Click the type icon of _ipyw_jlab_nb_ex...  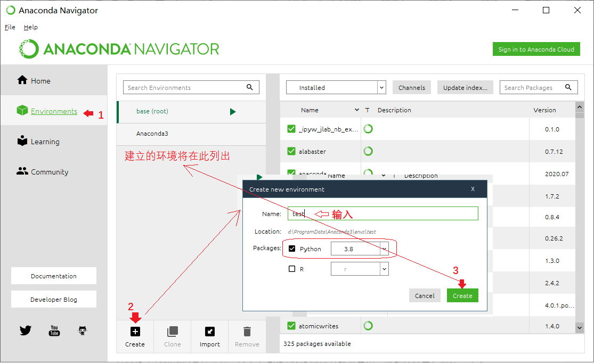tap(368, 129)
